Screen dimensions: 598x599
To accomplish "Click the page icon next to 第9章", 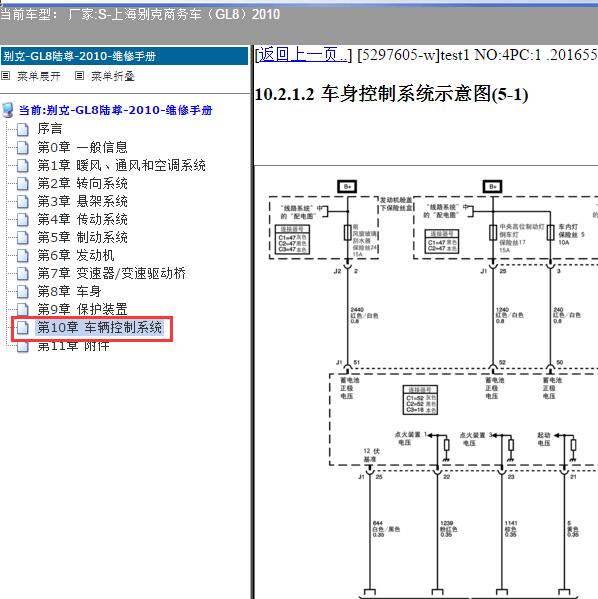I will click(x=23, y=309).
